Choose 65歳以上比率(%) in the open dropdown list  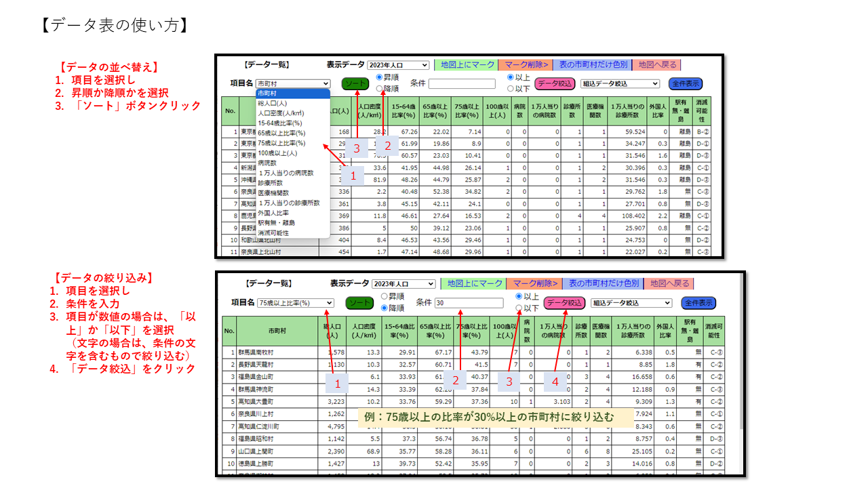tap(281, 134)
